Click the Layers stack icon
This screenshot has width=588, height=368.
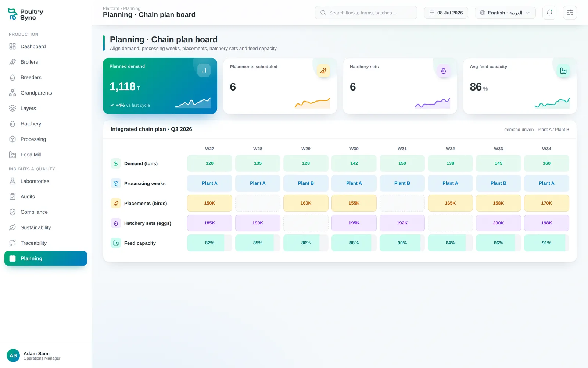tap(12, 108)
